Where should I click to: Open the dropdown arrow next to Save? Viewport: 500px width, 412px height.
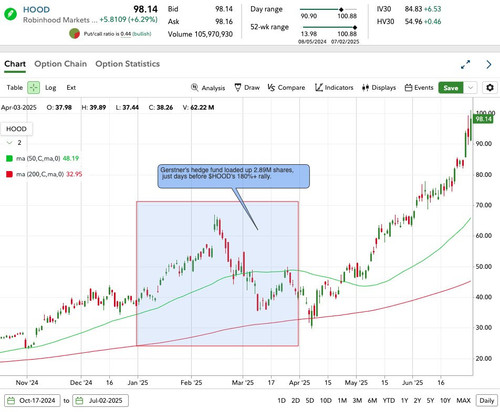pyautogui.click(x=470, y=88)
